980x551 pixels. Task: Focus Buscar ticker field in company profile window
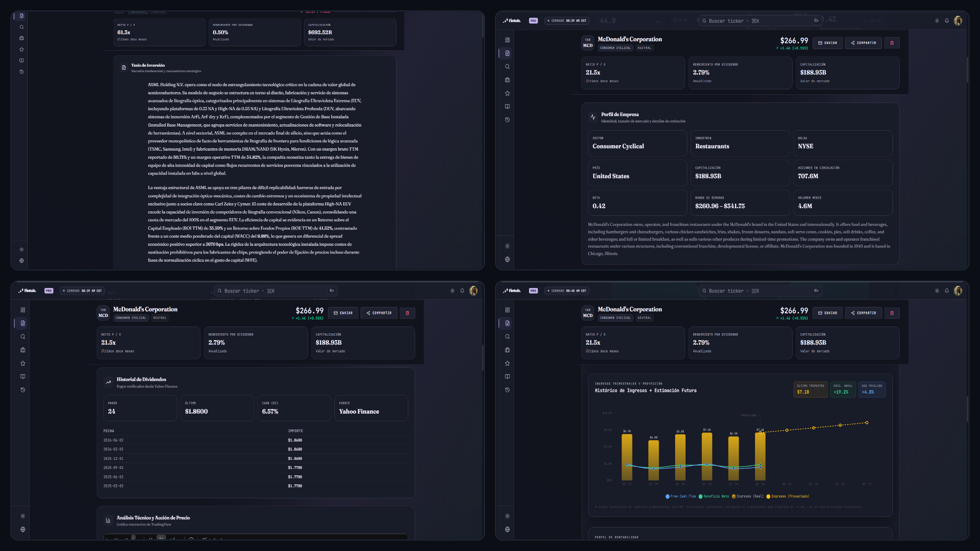(760, 21)
